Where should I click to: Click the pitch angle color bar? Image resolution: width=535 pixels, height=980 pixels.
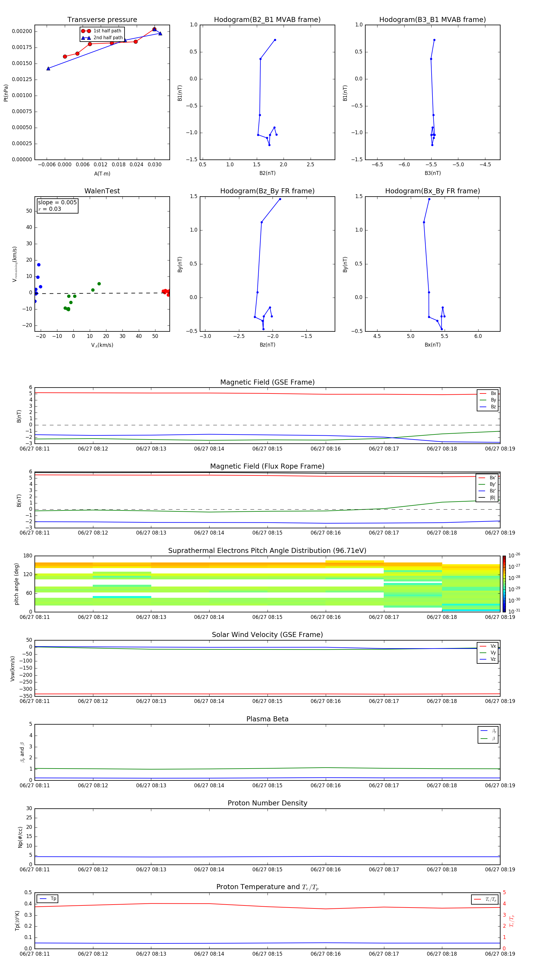coord(504,584)
